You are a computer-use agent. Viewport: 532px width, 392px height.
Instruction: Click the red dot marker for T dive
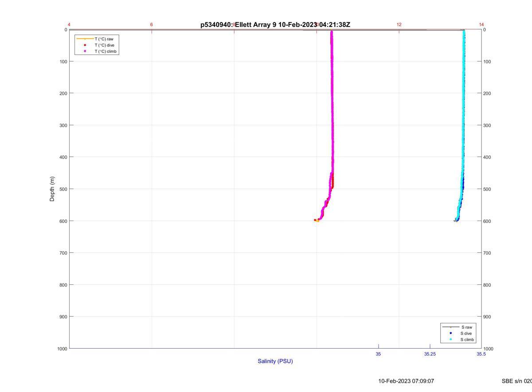click(x=85, y=45)
